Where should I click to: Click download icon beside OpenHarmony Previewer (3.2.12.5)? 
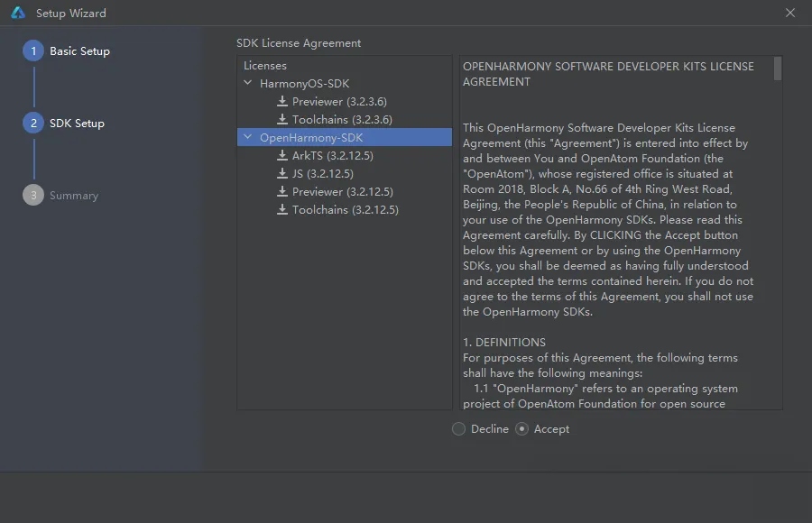[282, 191]
